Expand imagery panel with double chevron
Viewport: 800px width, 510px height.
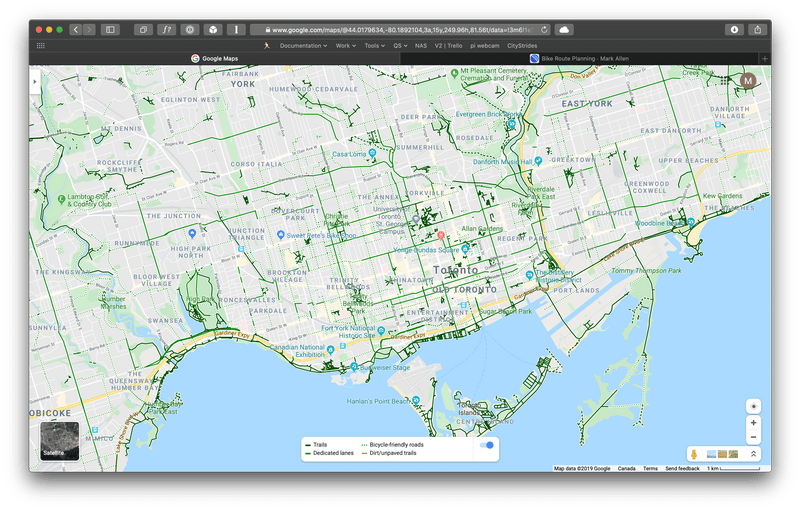pos(753,454)
